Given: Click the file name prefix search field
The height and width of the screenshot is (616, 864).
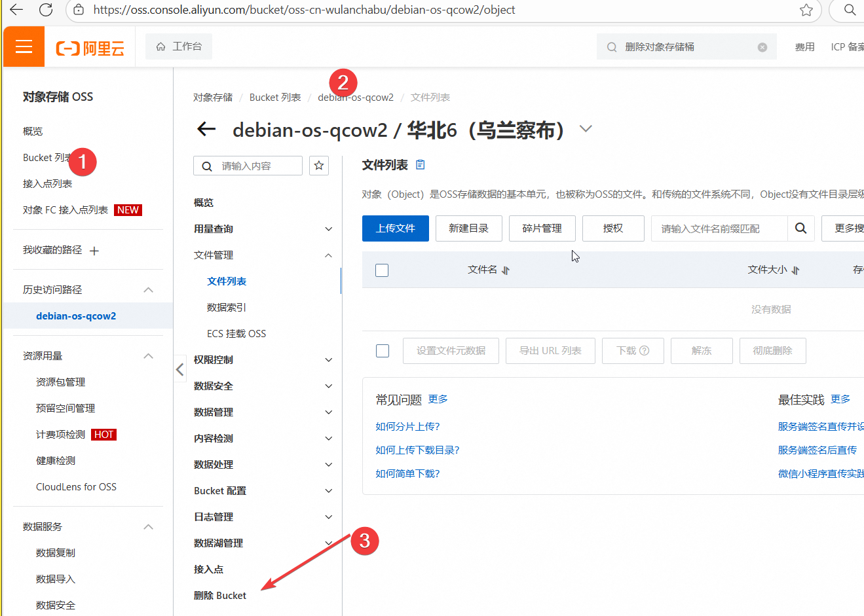Looking at the screenshot, I should [719, 228].
